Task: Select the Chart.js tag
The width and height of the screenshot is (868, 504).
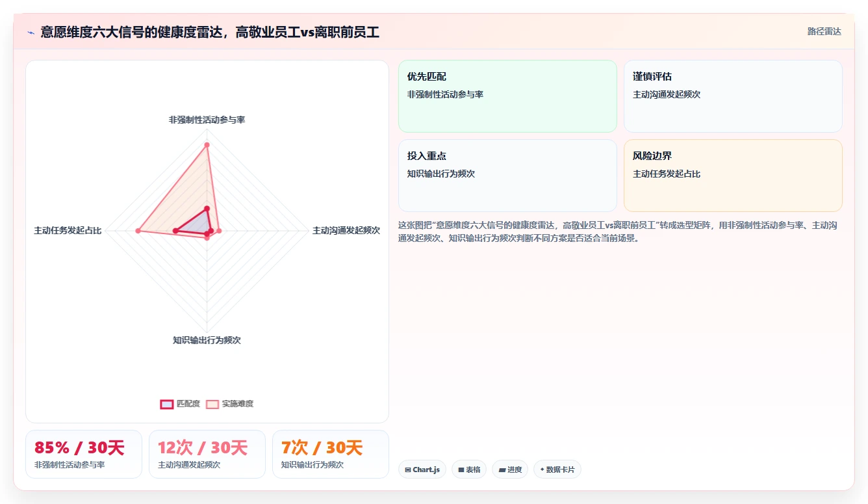Action: point(422,470)
